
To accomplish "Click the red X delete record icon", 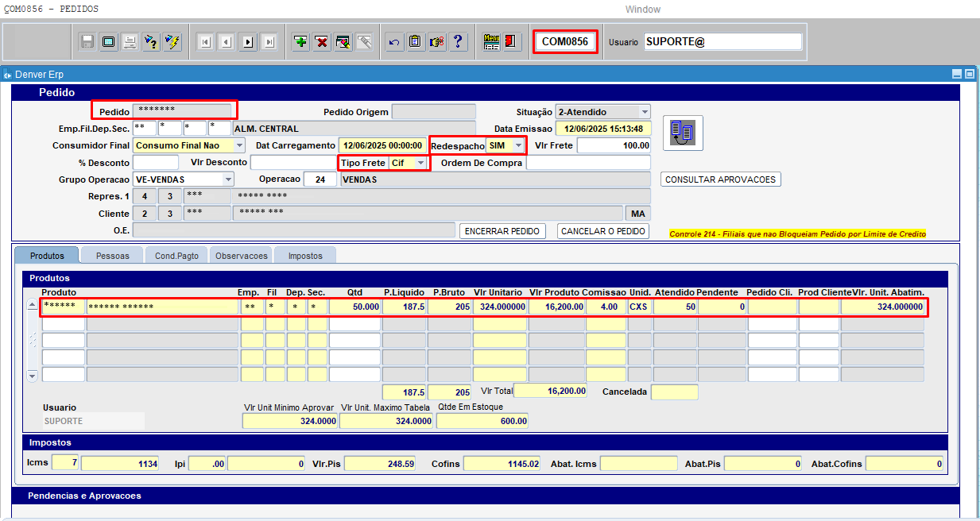I will (321, 42).
